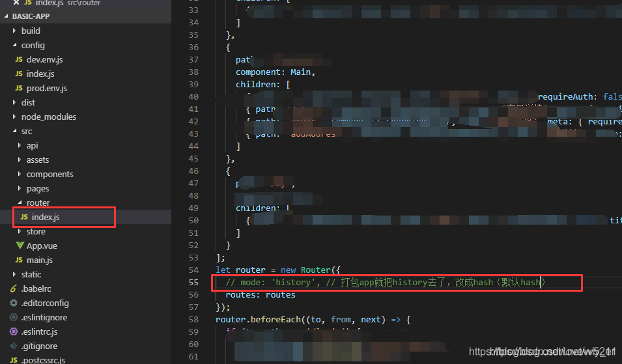
Task: Click JS icon of main.js
Action: pos(19,260)
